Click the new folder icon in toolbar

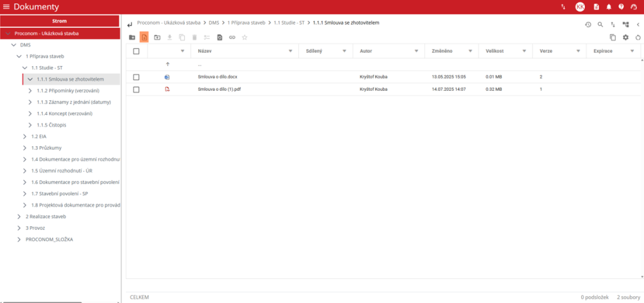tap(132, 38)
